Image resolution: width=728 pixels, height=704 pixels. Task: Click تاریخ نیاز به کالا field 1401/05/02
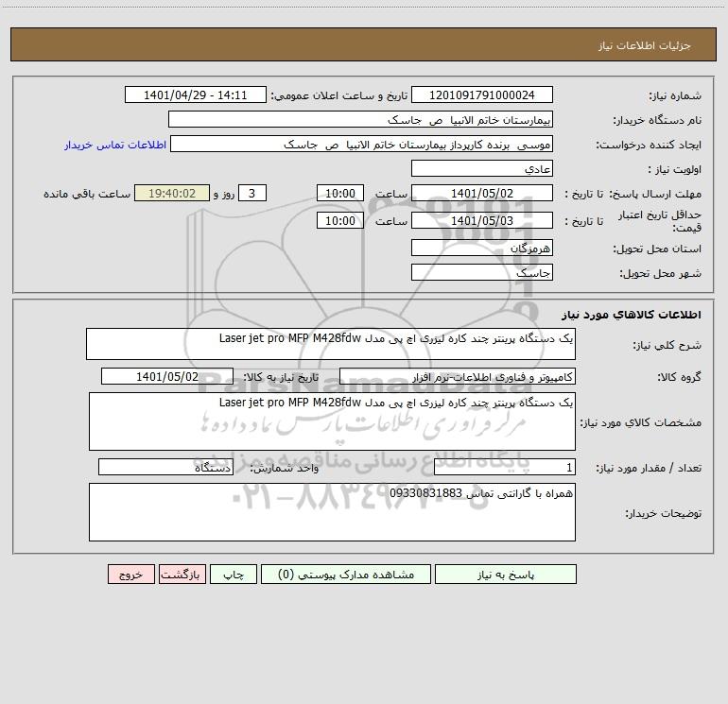pyautogui.click(x=167, y=376)
